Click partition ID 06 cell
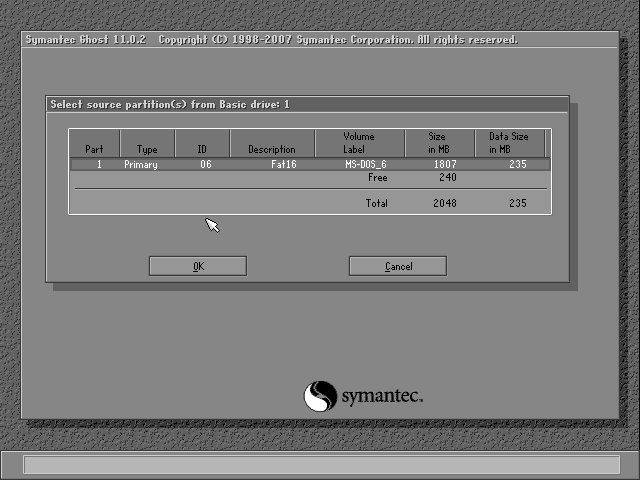 pyautogui.click(x=206, y=164)
